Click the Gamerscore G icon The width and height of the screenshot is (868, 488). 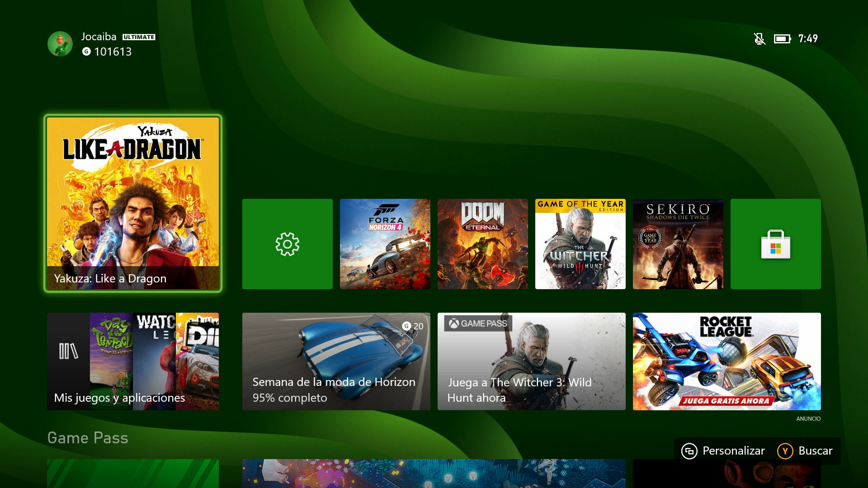coord(86,52)
